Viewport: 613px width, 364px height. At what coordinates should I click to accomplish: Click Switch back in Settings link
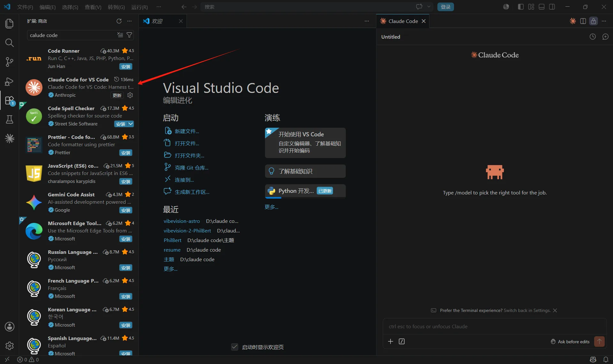tap(527, 310)
